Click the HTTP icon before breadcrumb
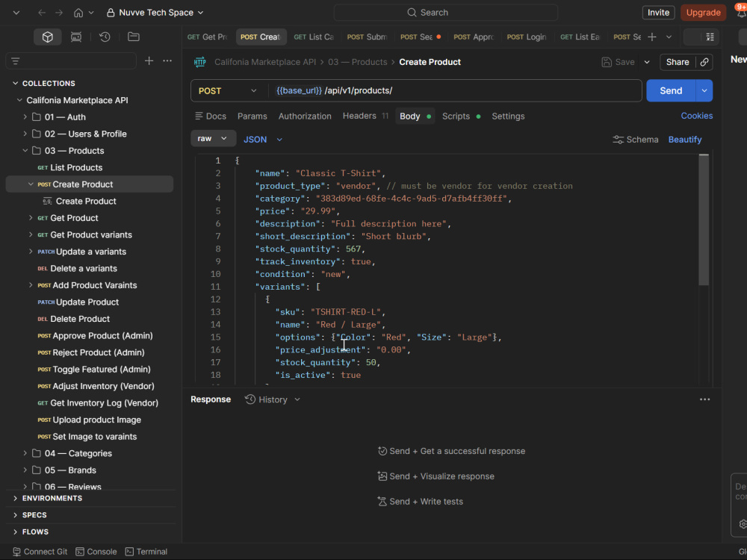The image size is (747, 560). (199, 62)
